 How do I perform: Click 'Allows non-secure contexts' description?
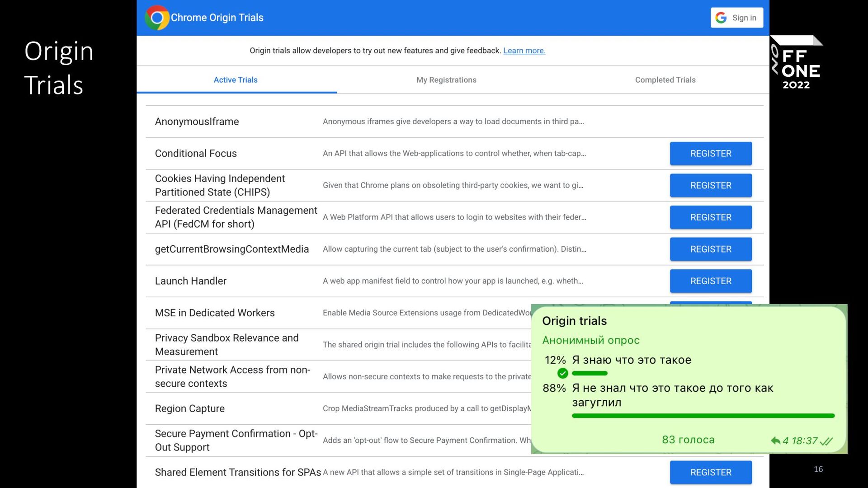click(427, 376)
